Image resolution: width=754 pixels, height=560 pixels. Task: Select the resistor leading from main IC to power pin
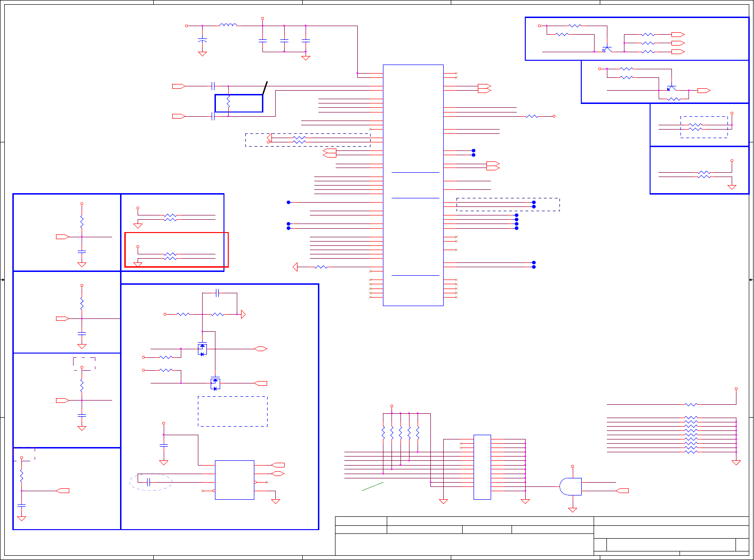531,116
